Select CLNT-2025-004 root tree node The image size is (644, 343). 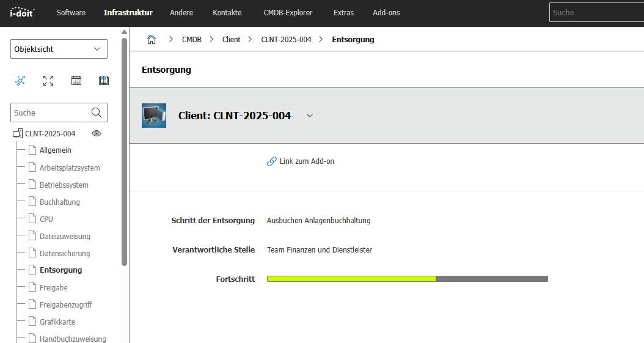coord(50,133)
